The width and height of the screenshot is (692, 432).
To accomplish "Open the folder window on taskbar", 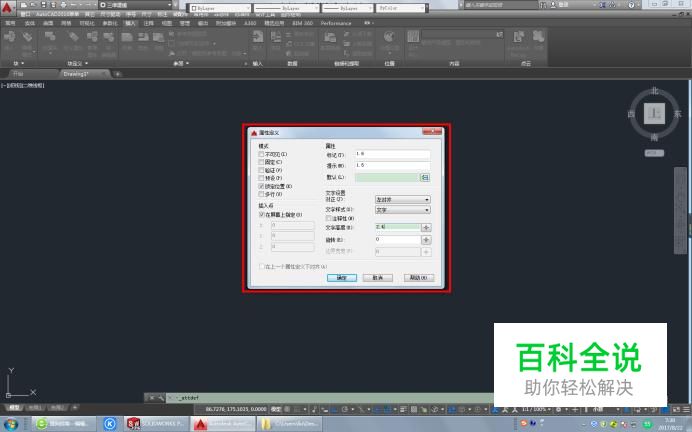I will coord(289,424).
